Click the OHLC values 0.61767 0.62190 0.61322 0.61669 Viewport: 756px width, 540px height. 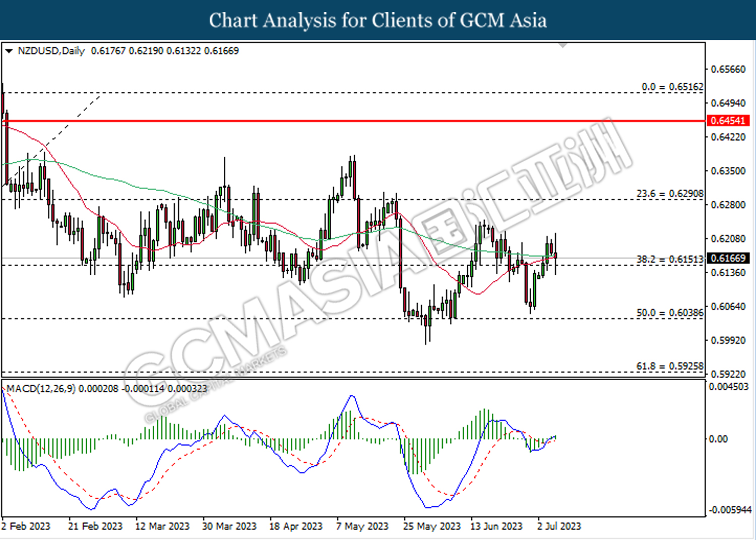165,51
